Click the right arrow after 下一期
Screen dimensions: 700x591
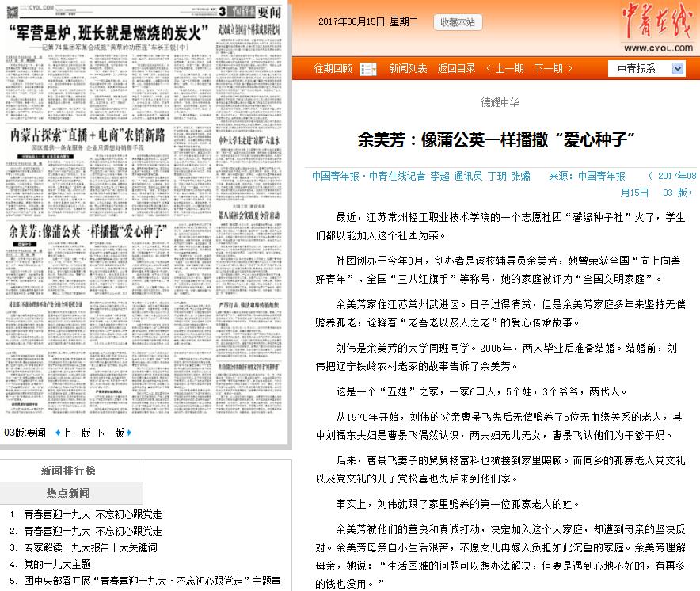tap(569, 68)
